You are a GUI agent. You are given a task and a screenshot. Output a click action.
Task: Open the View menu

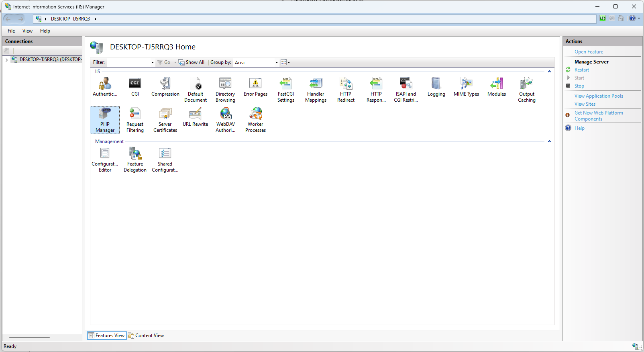[27, 31]
